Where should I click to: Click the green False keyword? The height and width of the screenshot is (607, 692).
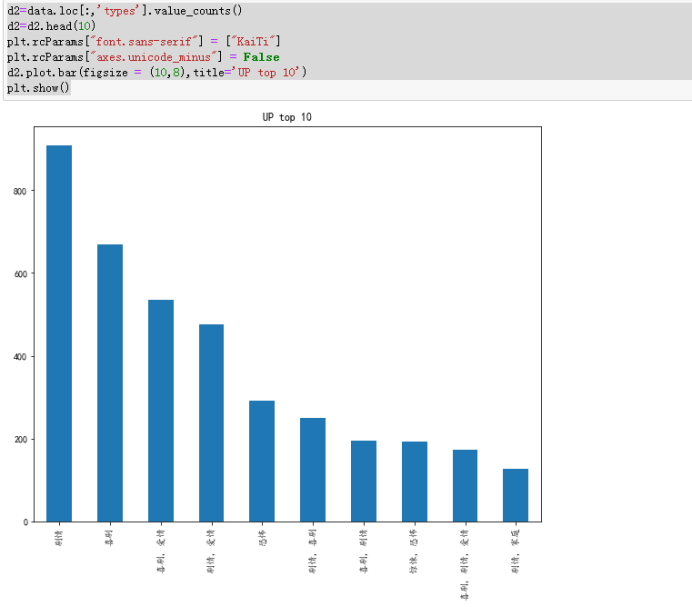click(261, 57)
